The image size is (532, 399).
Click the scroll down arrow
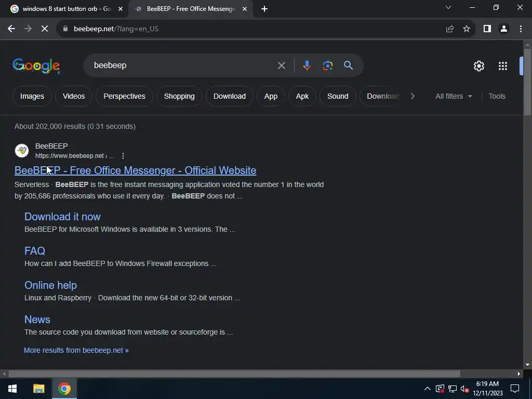[x=527, y=365]
